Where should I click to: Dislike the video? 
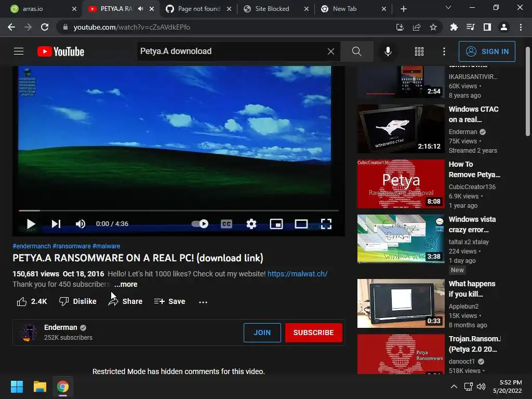pos(78,301)
